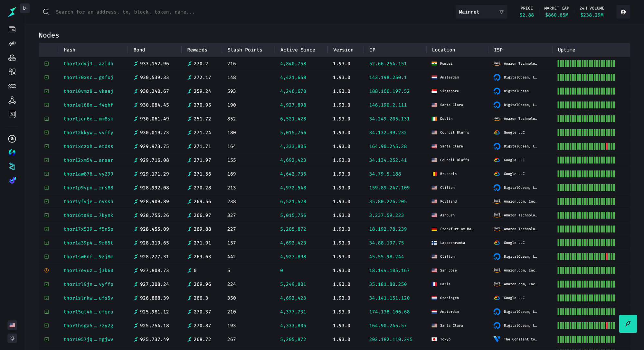
Task: Click the status checkbox for thor1jcn6e … mm8sk
Action: (47, 119)
